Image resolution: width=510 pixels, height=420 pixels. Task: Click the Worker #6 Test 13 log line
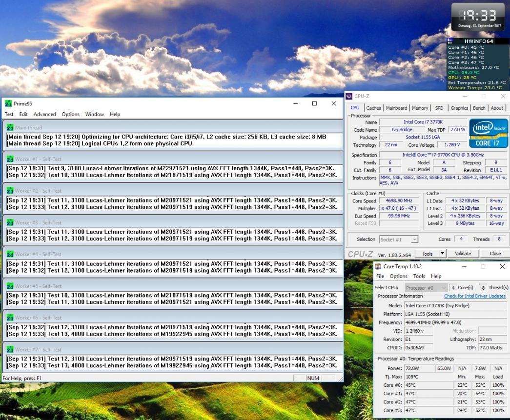tap(172, 334)
